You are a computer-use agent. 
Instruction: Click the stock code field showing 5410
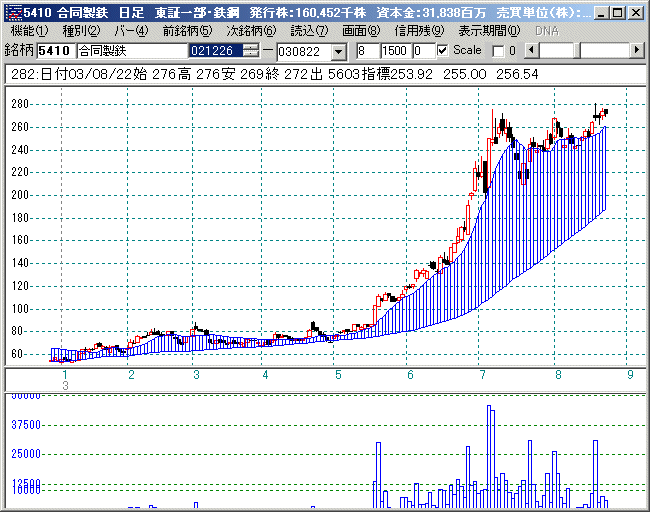click(x=56, y=50)
